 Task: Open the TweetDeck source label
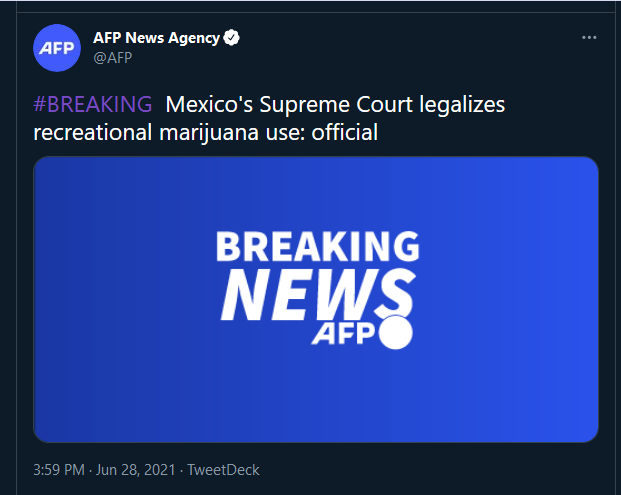coord(223,470)
